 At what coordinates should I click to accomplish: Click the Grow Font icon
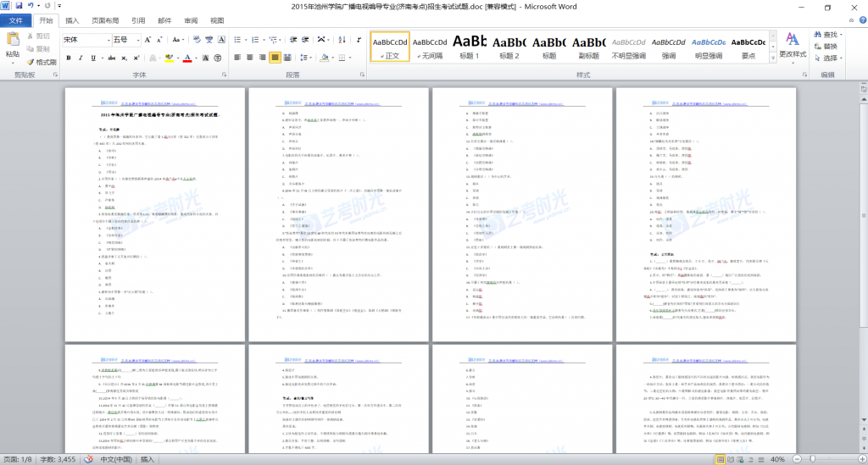(x=147, y=40)
